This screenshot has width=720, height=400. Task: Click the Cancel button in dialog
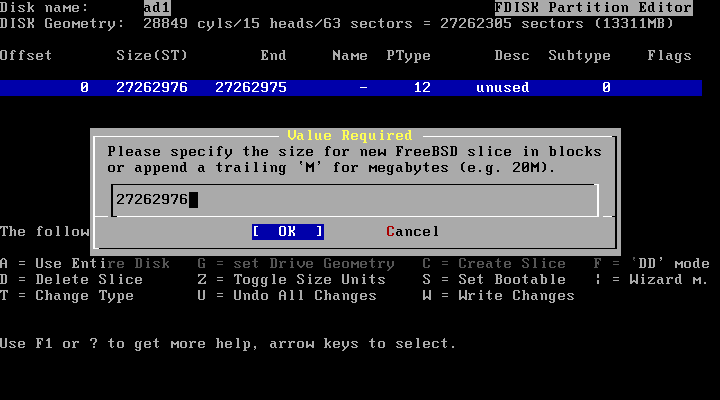[412, 231]
